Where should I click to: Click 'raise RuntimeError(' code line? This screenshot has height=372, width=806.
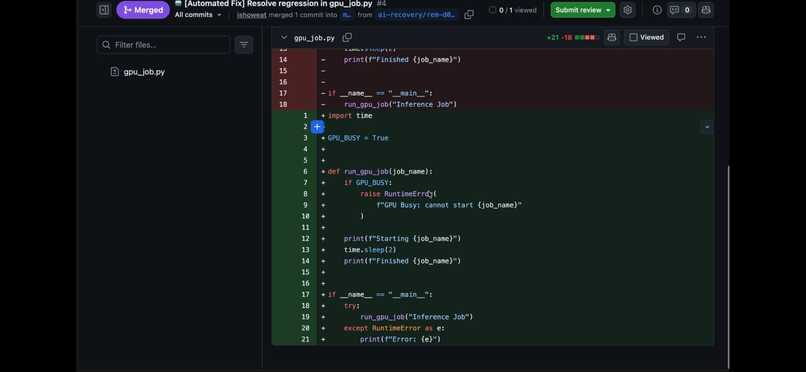[x=398, y=194]
